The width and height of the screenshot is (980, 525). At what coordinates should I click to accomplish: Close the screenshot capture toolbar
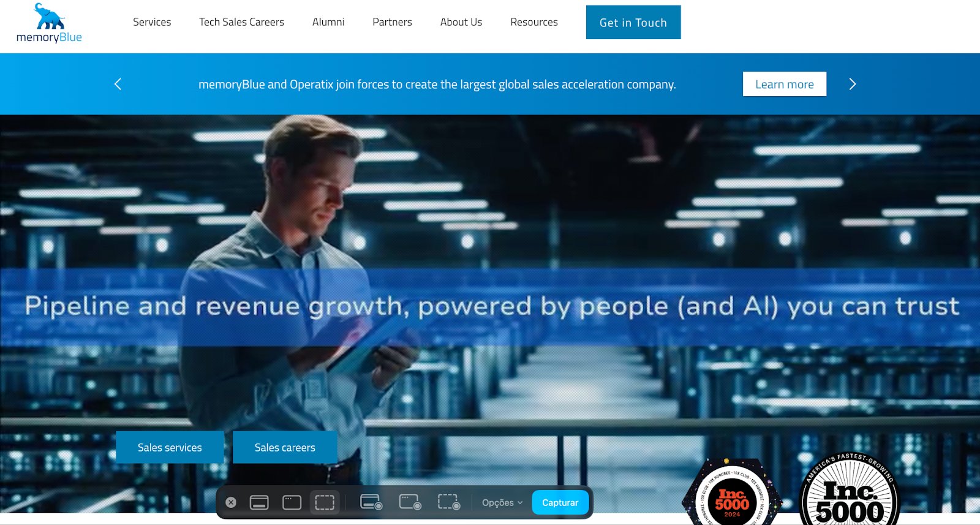tap(231, 502)
